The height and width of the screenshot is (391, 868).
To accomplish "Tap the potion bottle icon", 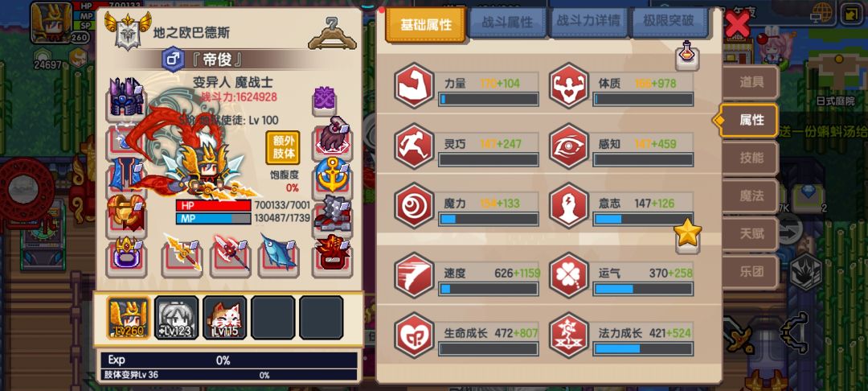I will (687, 56).
